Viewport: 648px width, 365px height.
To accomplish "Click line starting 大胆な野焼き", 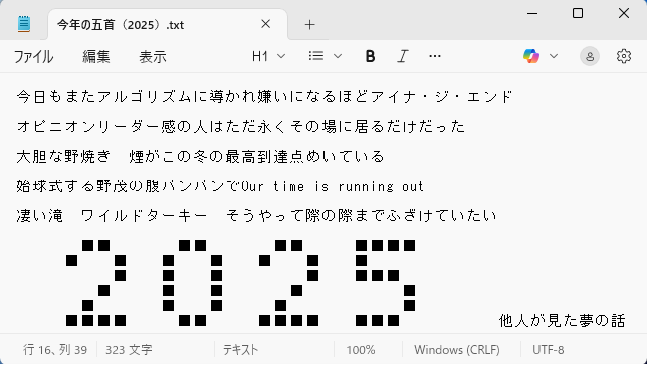I will point(201,157).
